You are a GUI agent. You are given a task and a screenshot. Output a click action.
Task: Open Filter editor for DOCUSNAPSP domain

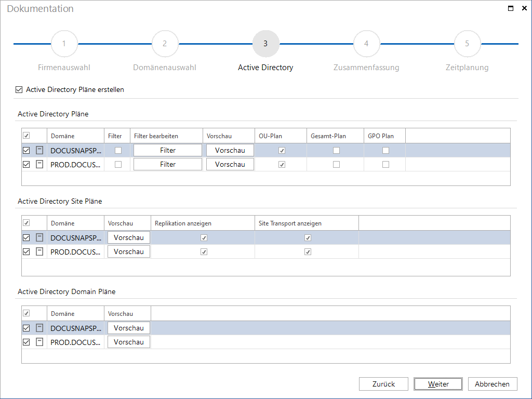pos(168,150)
